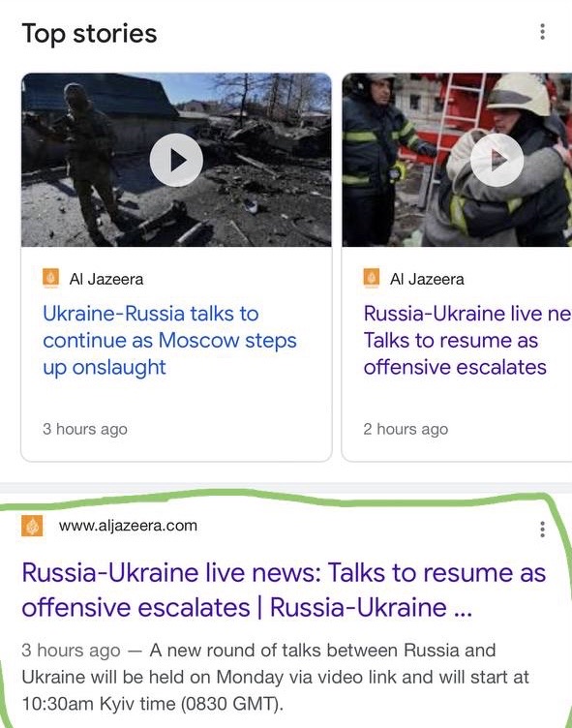
Task: Click Al Jazeera favicon beside www.aljazeera.com
Action: pyautogui.click(x=32, y=526)
